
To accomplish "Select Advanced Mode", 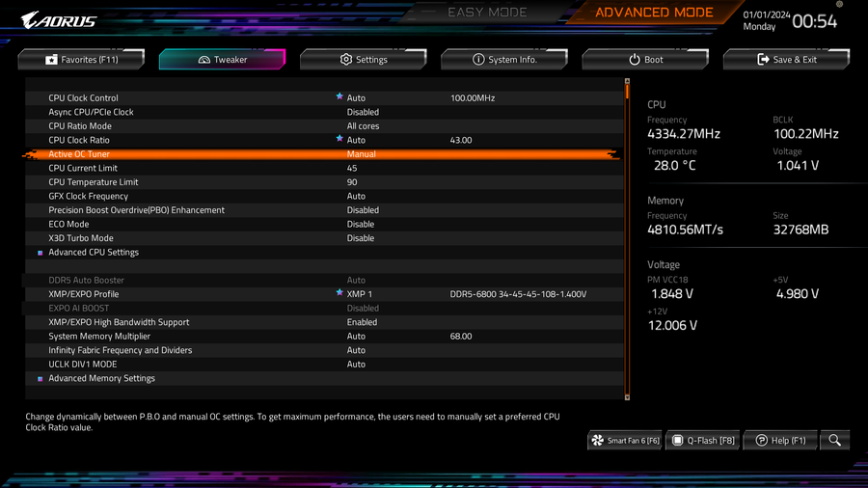I will 654,13.
